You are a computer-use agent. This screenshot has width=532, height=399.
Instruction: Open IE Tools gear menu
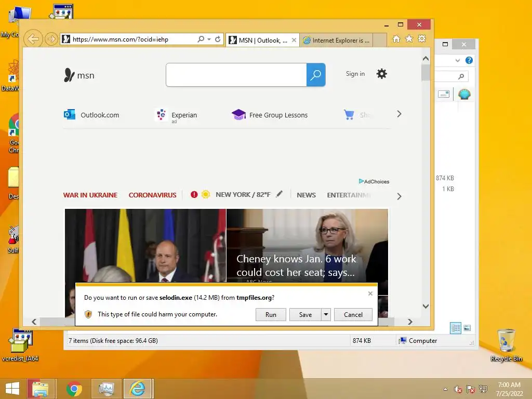point(422,38)
